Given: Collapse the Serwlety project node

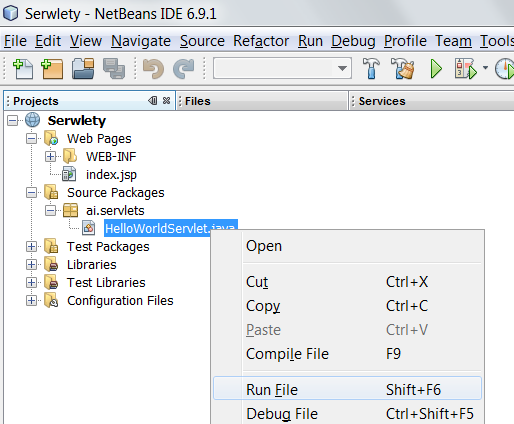Looking at the screenshot, I should (13, 121).
